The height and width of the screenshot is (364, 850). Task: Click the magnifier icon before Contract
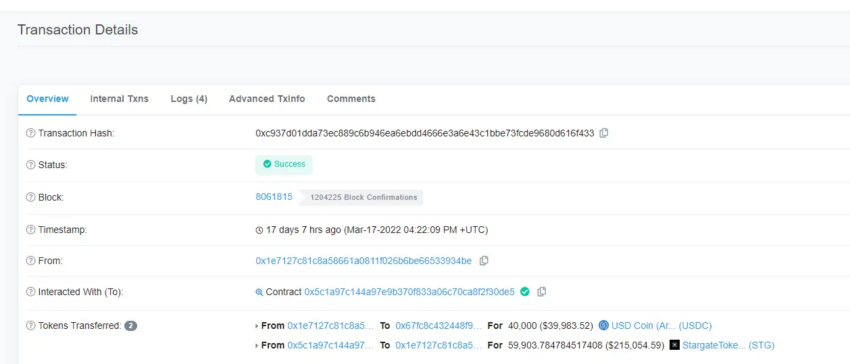(x=259, y=292)
